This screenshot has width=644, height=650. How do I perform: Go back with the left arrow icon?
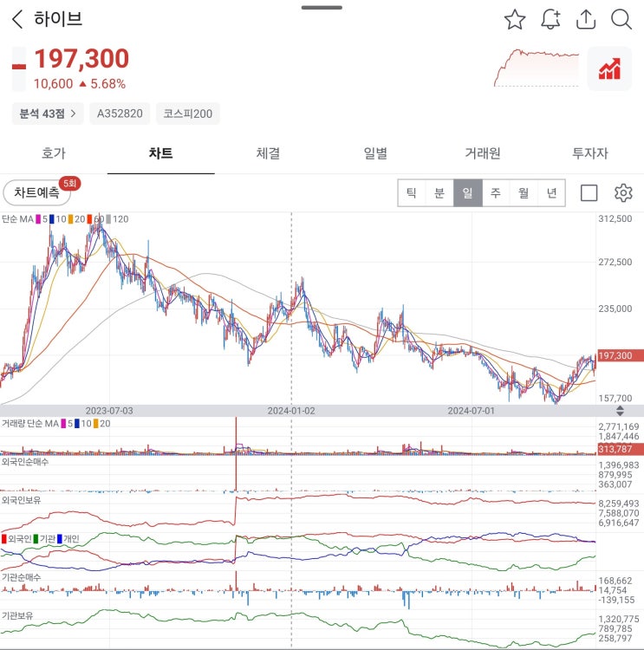pos(17,19)
